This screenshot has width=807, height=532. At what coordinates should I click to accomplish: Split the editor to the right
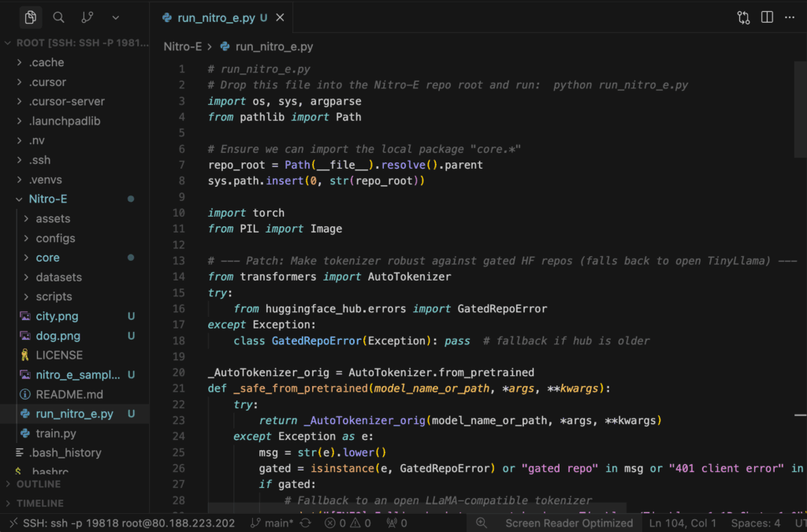(x=767, y=17)
